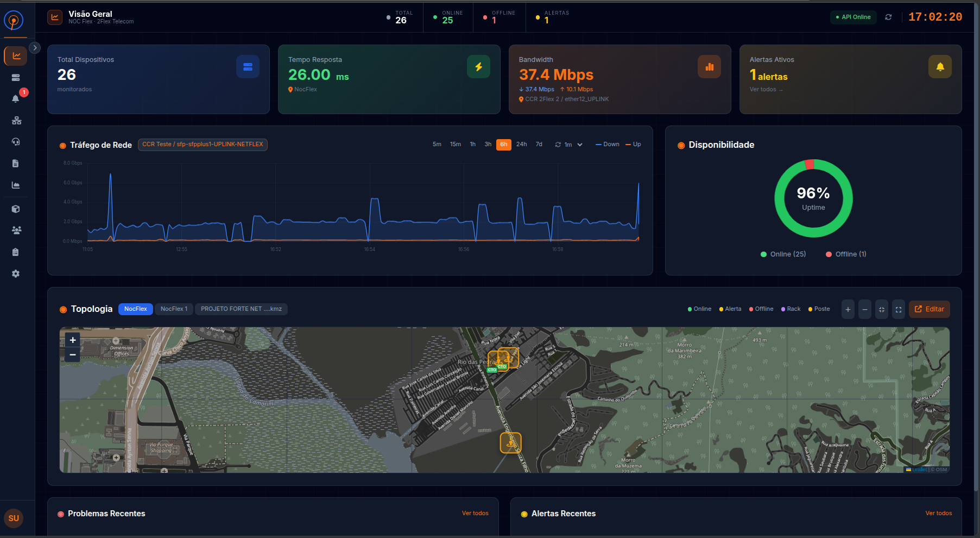Click the Total Dispositivos server icon
Image resolution: width=980 pixels, height=538 pixels.
point(248,67)
